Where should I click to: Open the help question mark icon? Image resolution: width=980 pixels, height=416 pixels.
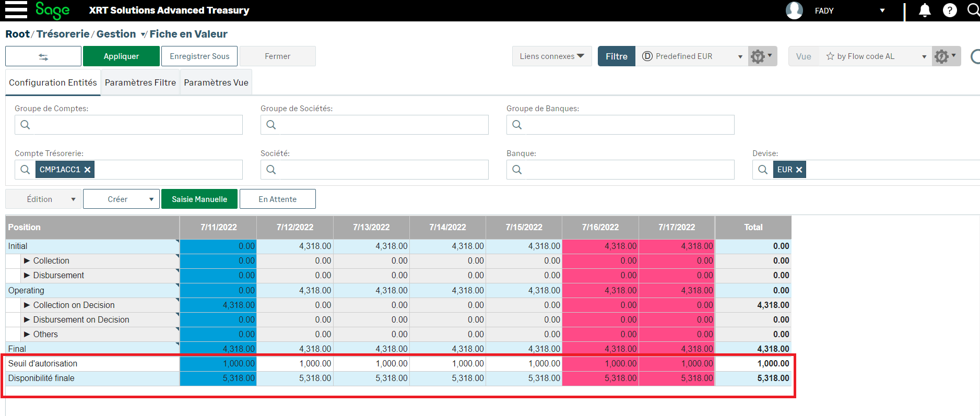click(x=950, y=10)
